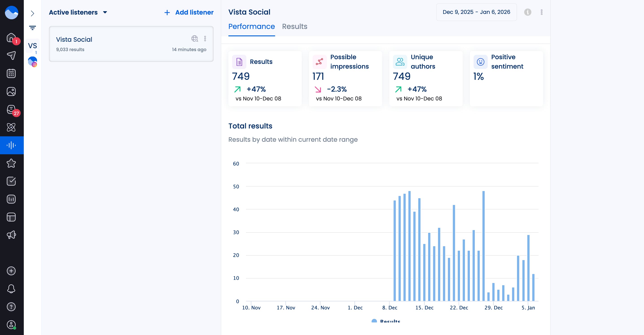Viewport: 644px width, 335px height.
Task: Click the globe search icon on Vista Social card
Action: [x=195, y=39]
